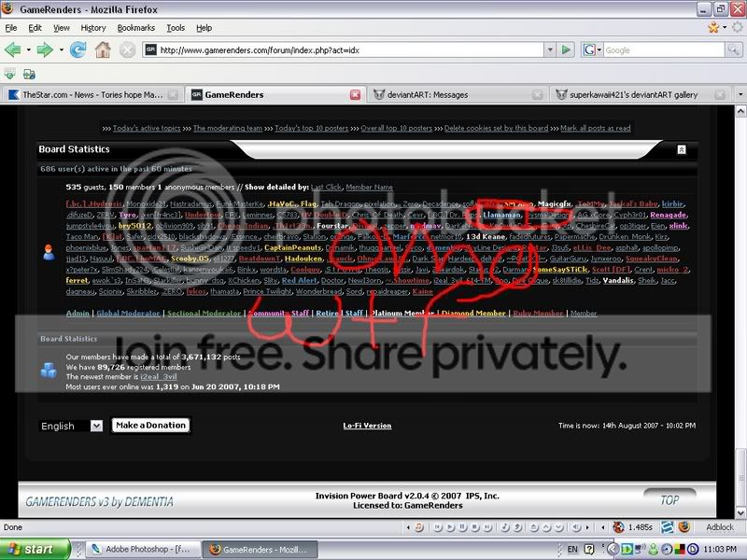
Task: Click the Make a Donation button
Action: (x=150, y=426)
